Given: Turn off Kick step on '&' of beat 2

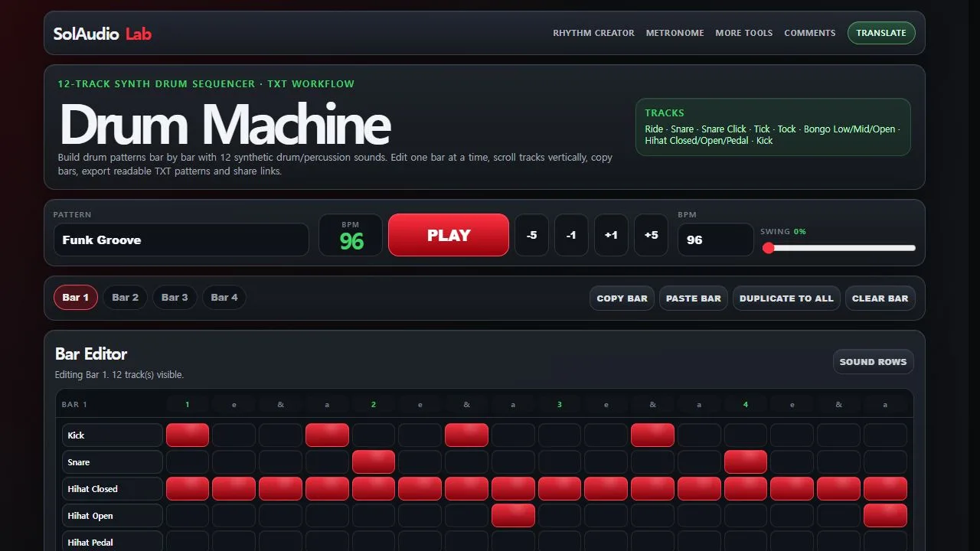Looking at the screenshot, I should tap(466, 435).
